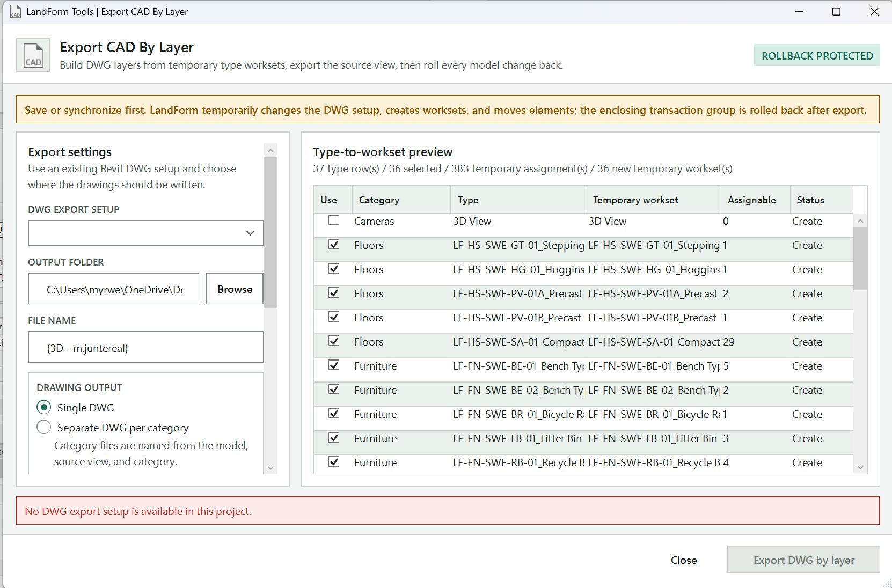
Task: Select Separate DWG per category option
Action: pos(44,428)
